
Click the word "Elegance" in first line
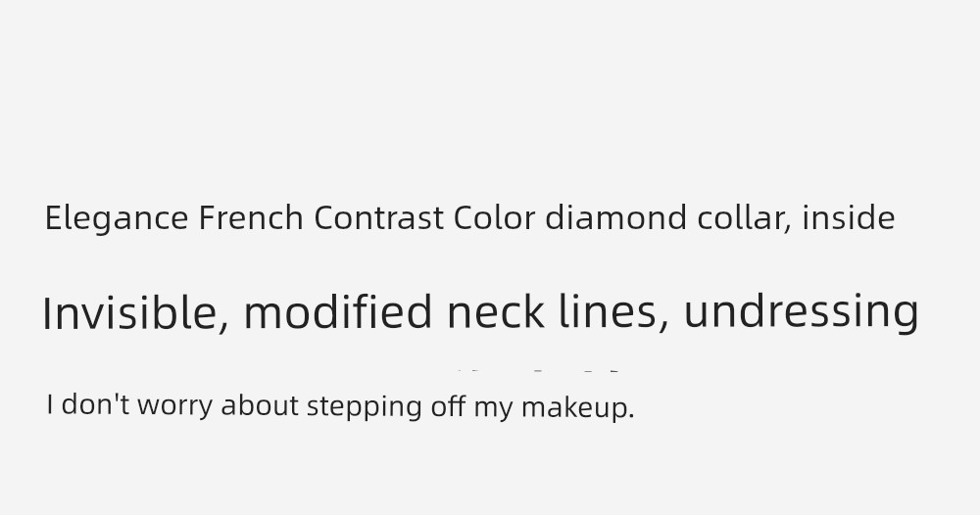117,219
